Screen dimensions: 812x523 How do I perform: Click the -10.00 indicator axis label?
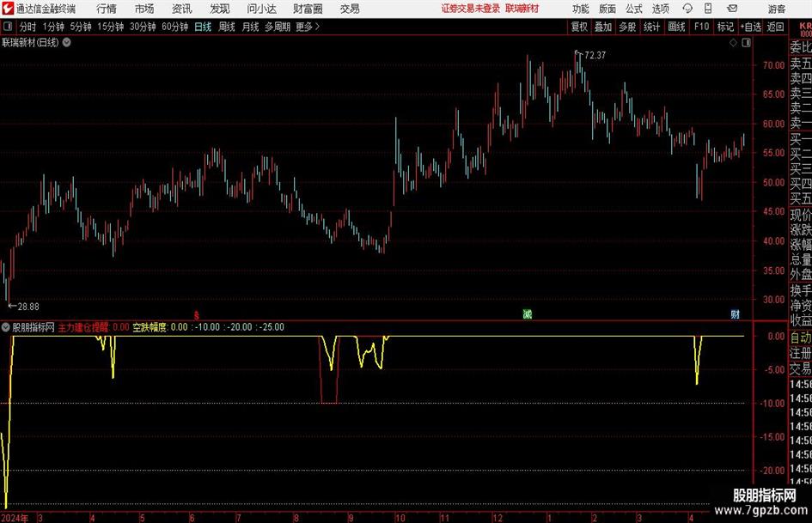pyautogui.click(x=772, y=404)
